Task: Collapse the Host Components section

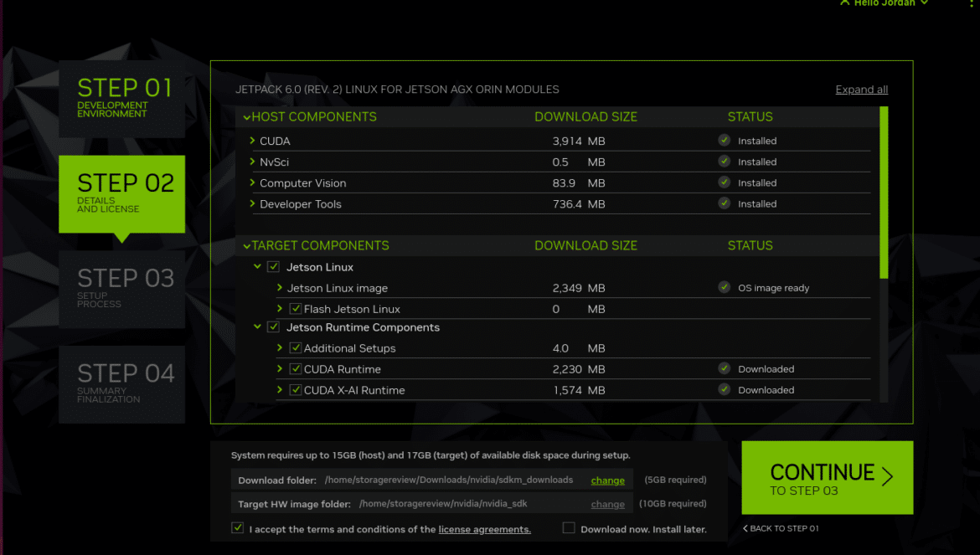Action: [x=247, y=117]
